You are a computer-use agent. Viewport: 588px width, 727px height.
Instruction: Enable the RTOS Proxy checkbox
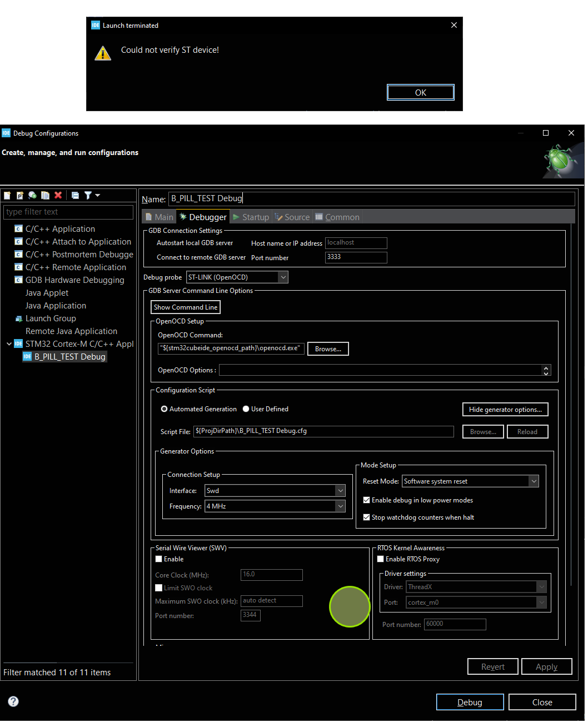380,559
